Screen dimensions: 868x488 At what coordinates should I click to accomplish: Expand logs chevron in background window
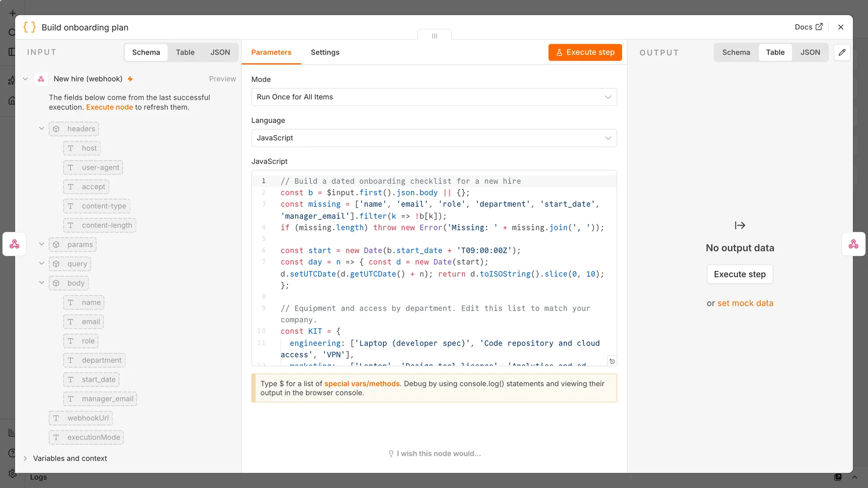(854, 477)
